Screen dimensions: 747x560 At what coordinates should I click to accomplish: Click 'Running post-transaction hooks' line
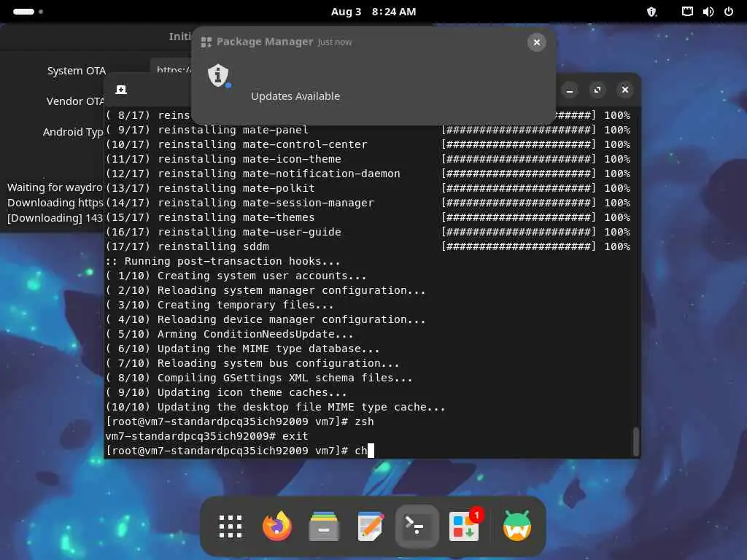coord(223,262)
